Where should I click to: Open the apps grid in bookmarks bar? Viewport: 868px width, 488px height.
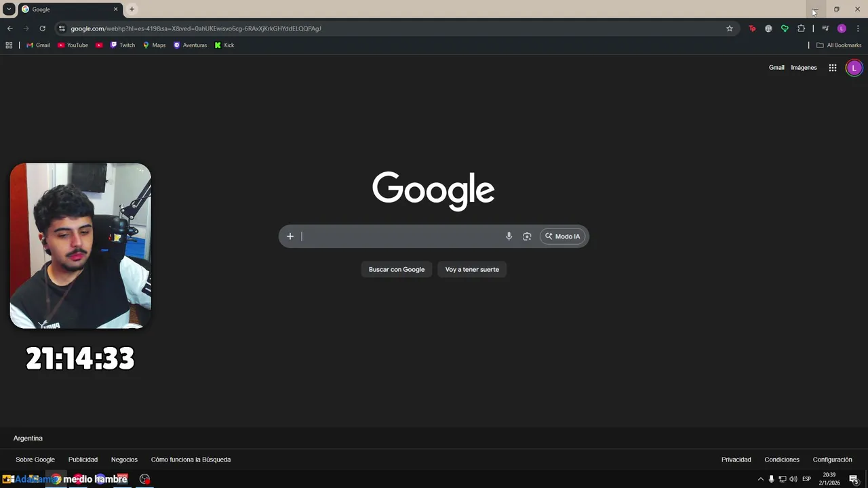9,45
